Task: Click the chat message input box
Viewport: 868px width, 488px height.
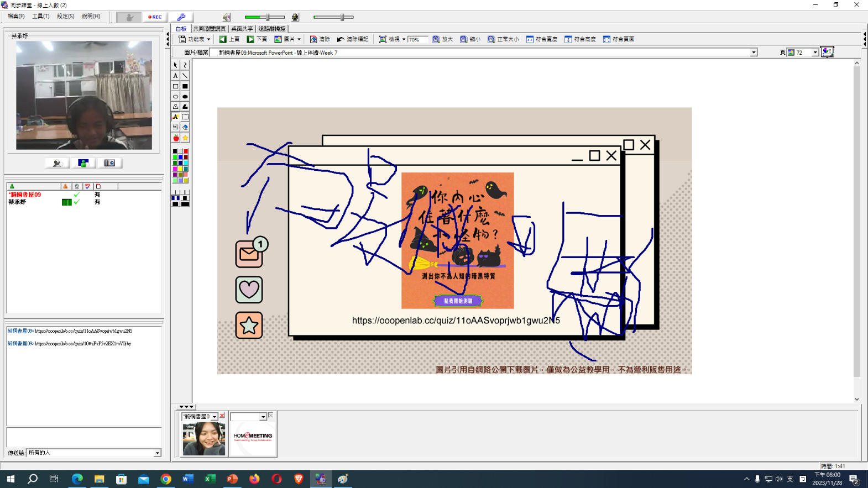Action: coord(83,437)
